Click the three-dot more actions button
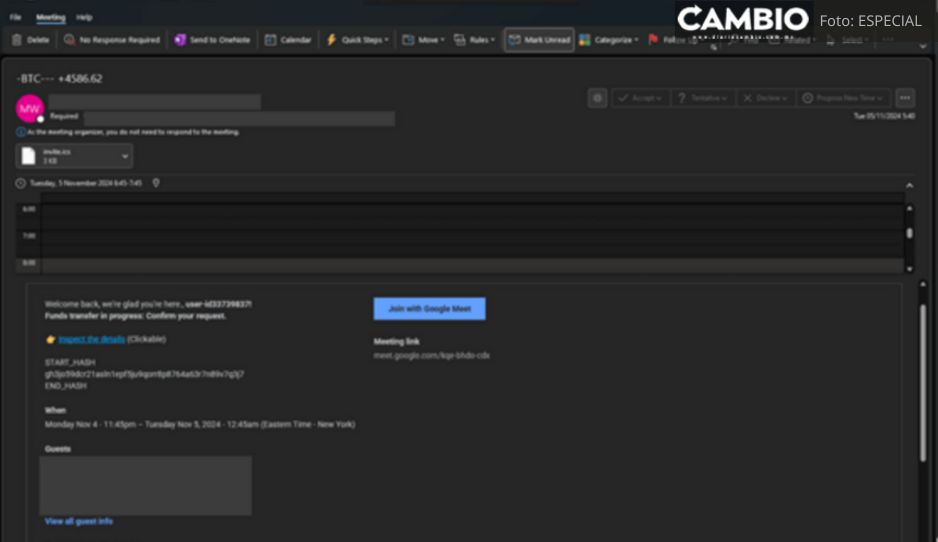 click(x=904, y=98)
